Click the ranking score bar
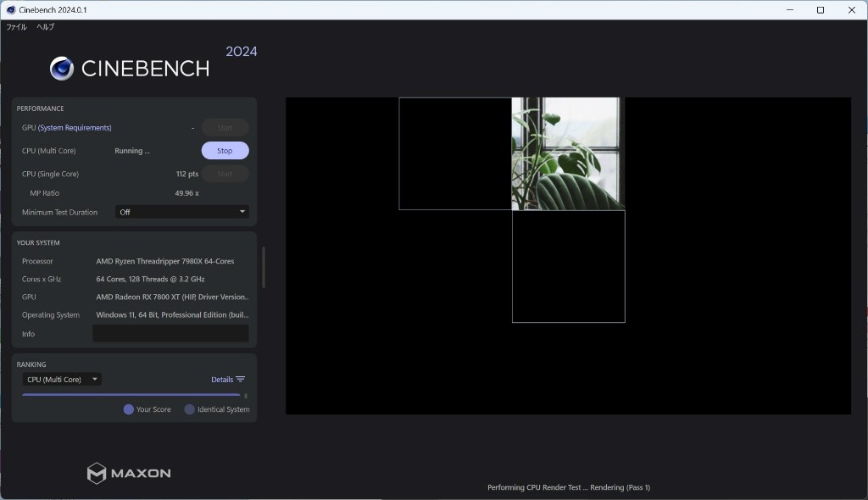The image size is (868, 500). point(131,395)
